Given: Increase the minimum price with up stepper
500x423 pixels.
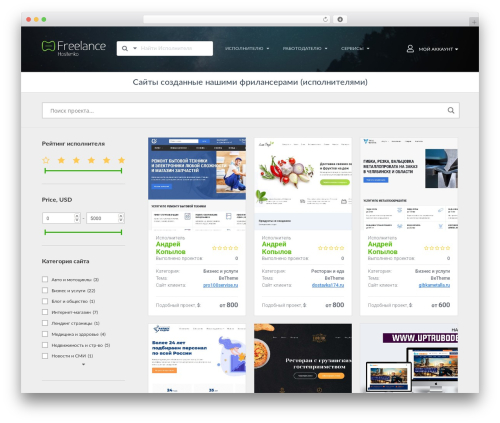Looking at the screenshot, I should 77,216.
